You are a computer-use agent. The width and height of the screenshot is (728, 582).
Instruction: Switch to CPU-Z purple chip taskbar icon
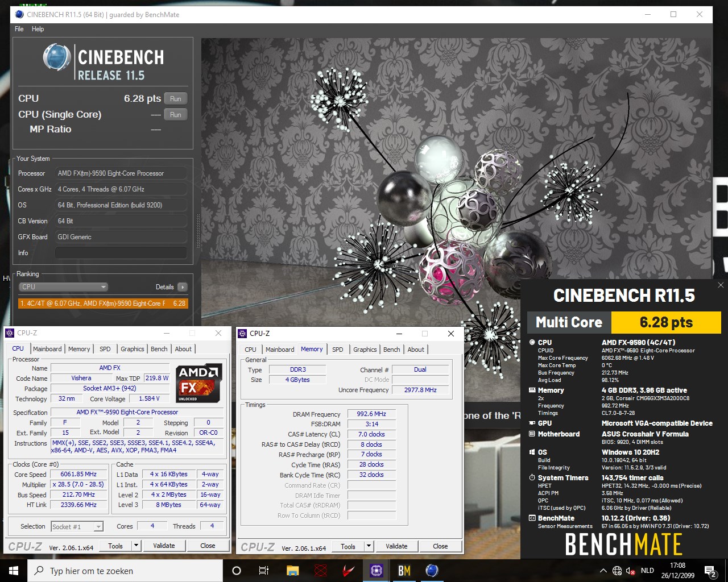[x=376, y=571]
